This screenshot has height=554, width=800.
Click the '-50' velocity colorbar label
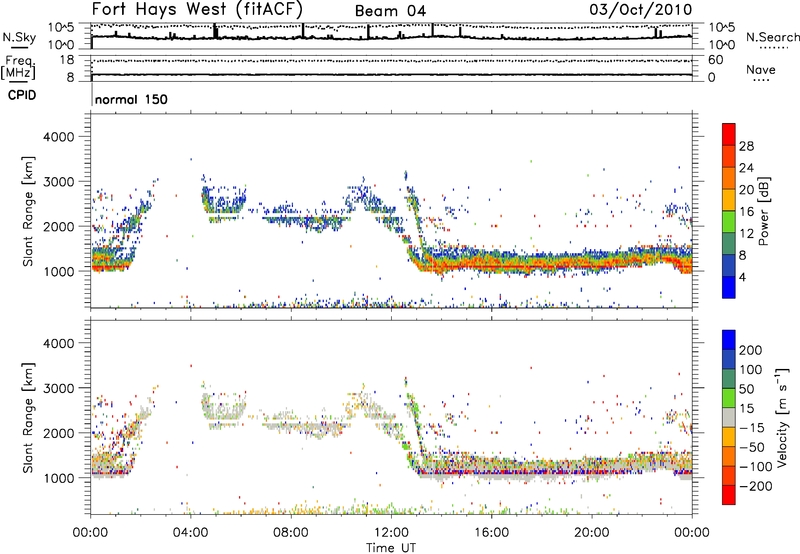pos(752,447)
